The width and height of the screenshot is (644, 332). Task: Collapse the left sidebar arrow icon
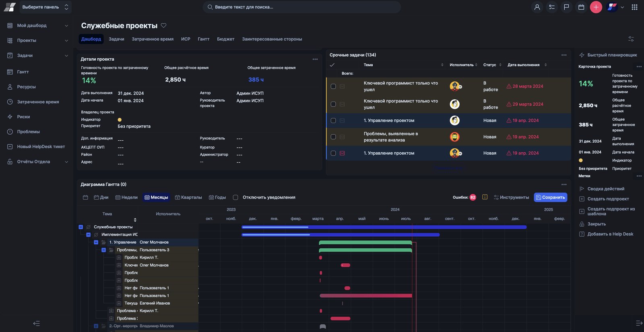[36, 323]
